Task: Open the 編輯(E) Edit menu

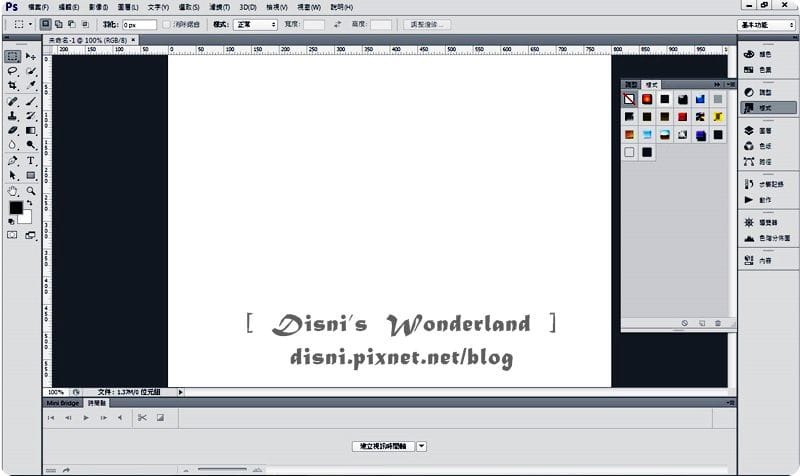Action: 68,7
